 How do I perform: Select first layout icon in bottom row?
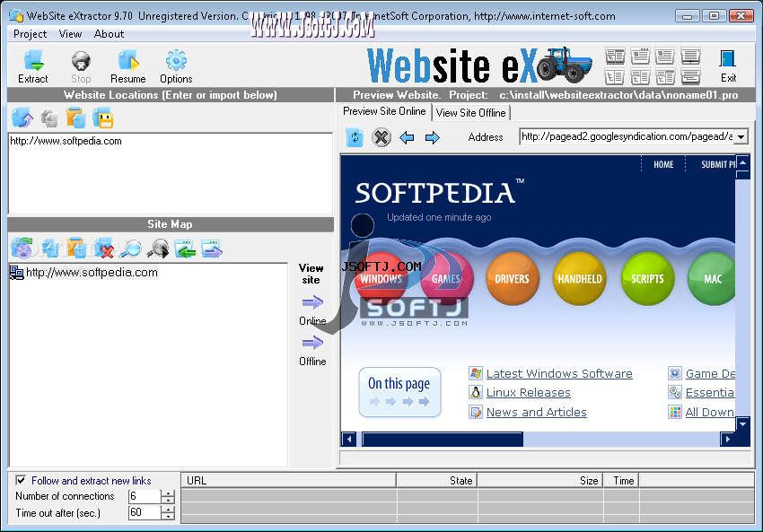(615, 76)
